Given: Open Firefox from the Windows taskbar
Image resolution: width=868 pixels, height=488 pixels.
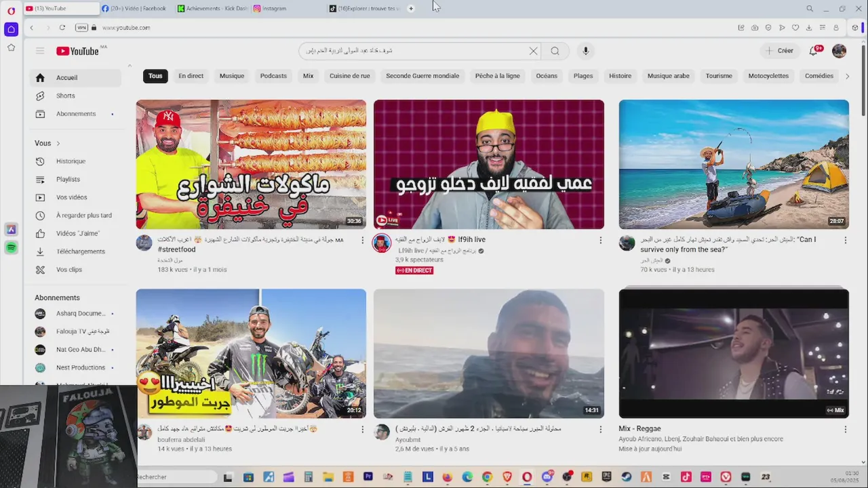Looking at the screenshot, I should (x=448, y=477).
